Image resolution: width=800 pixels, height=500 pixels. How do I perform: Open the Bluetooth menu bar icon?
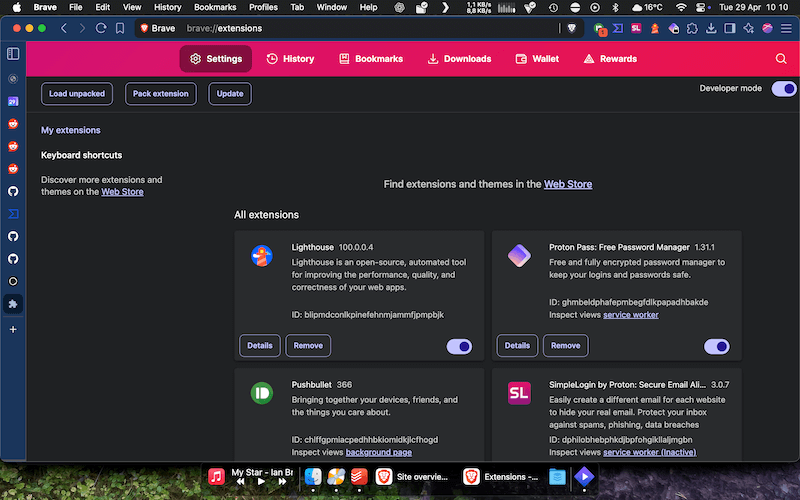click(x=615, y=7)
